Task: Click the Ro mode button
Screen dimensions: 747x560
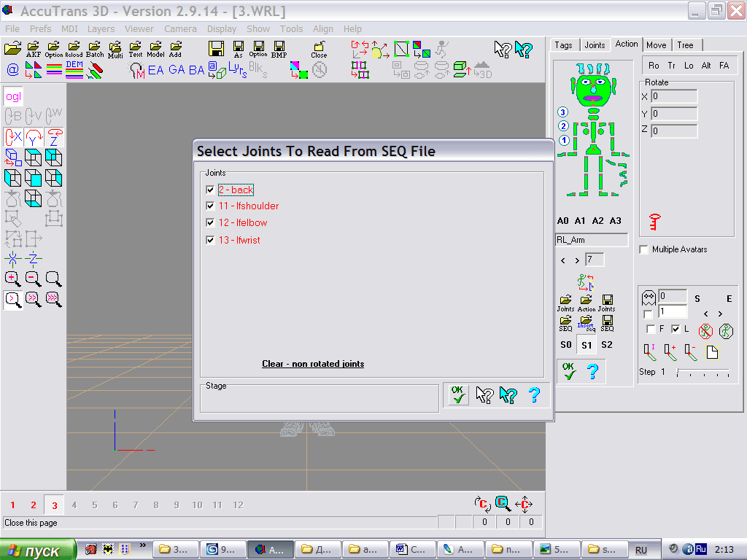Action: coord(654,66)
